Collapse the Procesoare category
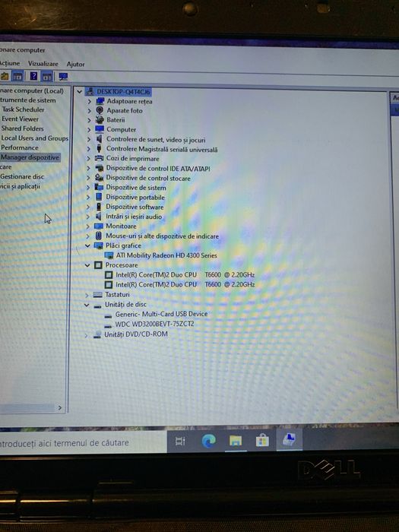 [87, 265]
